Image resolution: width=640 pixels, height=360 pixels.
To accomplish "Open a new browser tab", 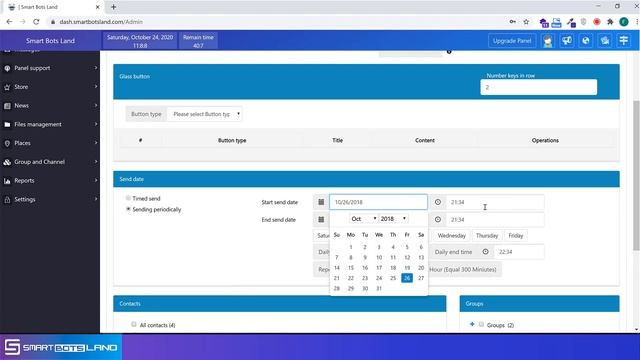I will pos(113,7).
